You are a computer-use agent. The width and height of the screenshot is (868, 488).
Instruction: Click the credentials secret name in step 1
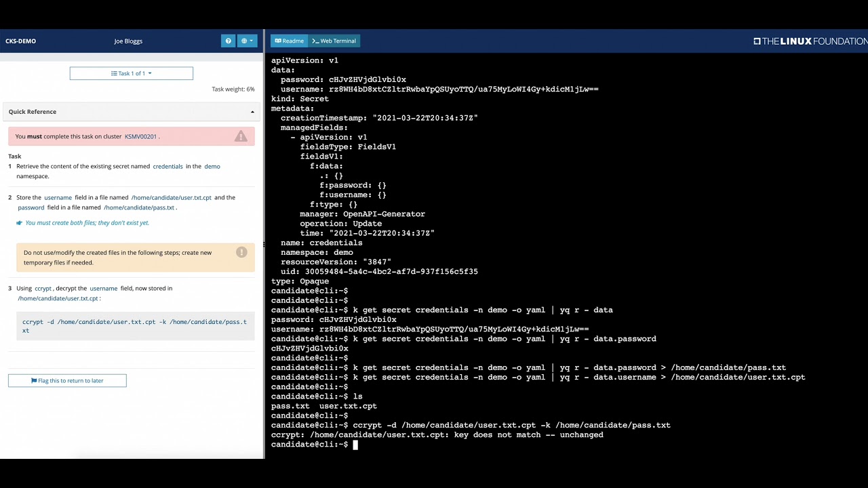[x=167, y=166]
